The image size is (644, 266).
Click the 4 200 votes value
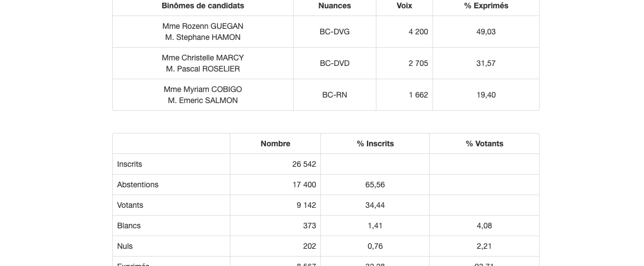tap(418, 32)
